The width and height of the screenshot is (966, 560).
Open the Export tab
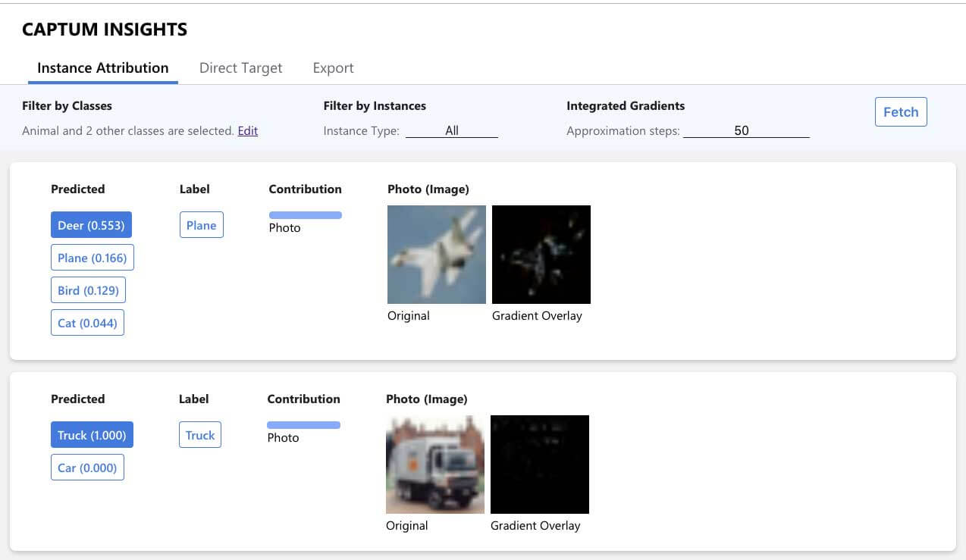333,67
